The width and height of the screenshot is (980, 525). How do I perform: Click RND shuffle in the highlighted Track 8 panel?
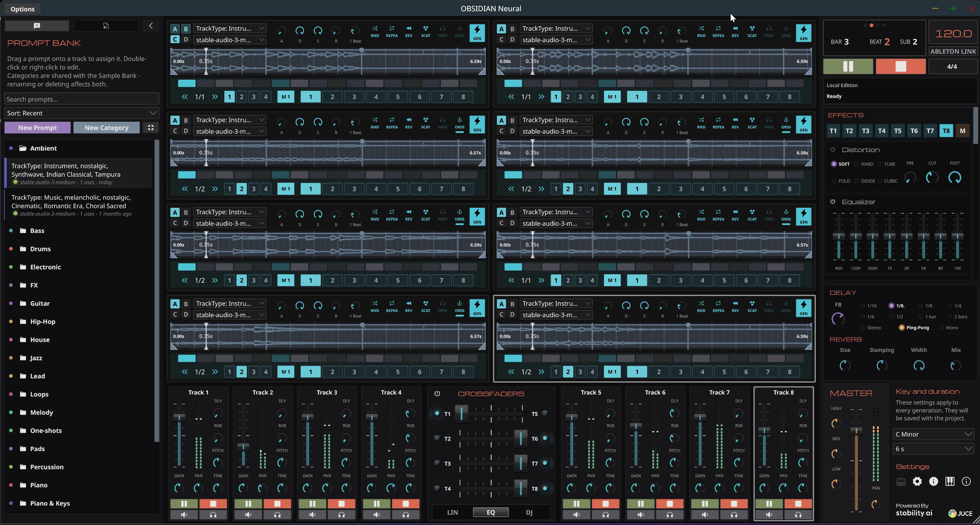pos(701,307)
